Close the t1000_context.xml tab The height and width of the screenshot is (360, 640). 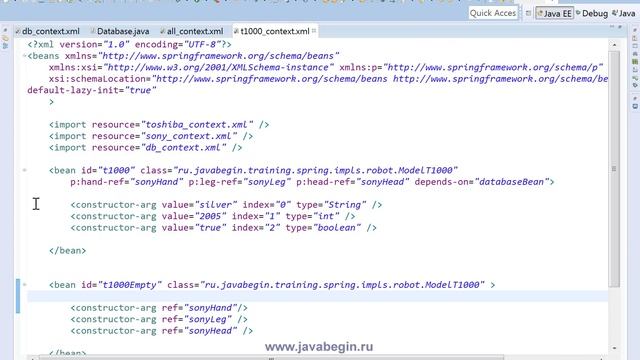pyautogui.click(x=314, y=31)
